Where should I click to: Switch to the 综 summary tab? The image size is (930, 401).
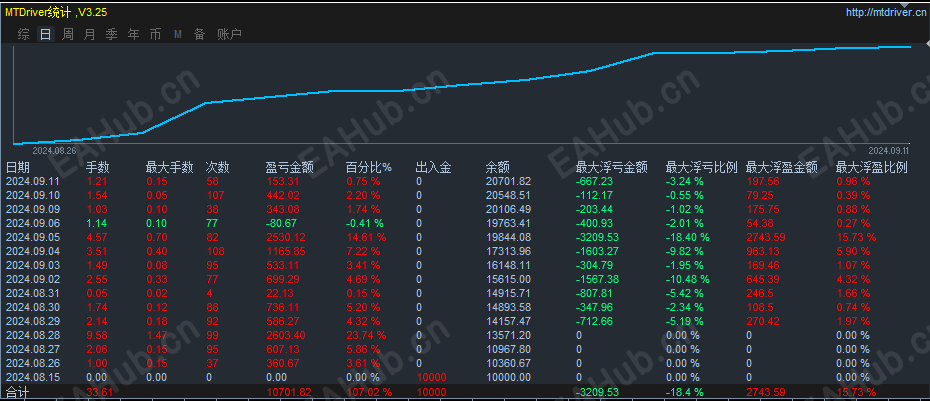[x=24, y=34]
